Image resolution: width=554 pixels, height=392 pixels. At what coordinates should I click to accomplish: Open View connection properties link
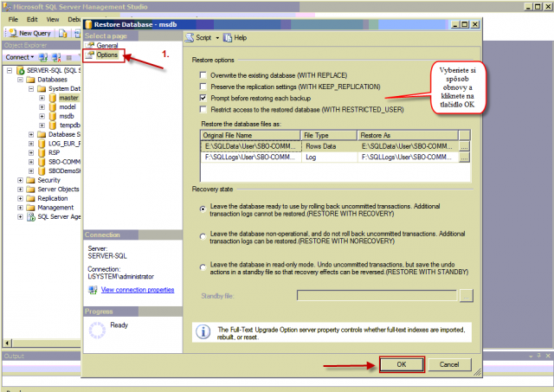click(x=138, y=290)
